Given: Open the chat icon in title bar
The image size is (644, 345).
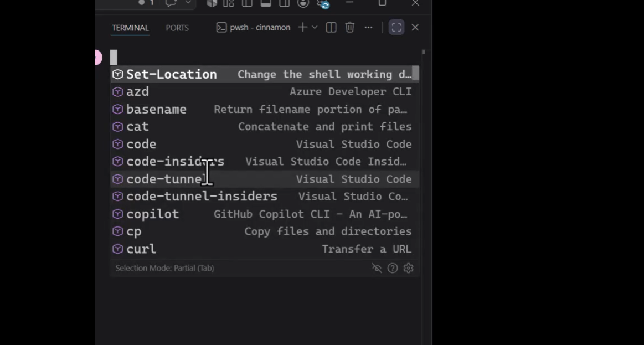Looking at the screenshot, I should coord(171,3).
